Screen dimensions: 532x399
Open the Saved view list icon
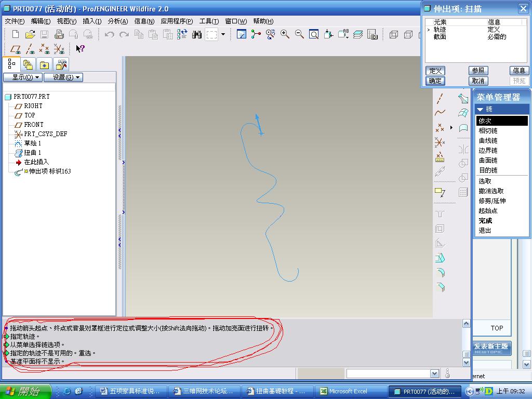pos(343,34)
